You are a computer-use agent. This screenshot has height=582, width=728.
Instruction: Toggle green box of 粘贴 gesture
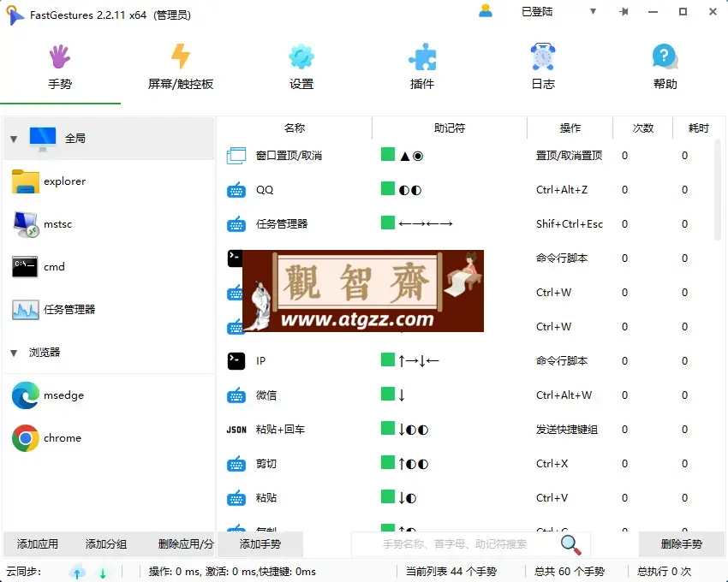click(x=388, y=496)
